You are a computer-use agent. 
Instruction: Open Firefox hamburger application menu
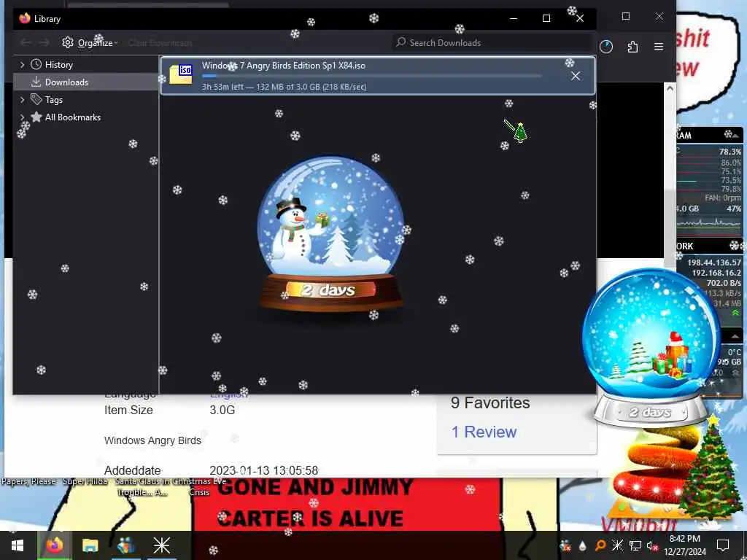pyautogui.click(x=659, y=47)
